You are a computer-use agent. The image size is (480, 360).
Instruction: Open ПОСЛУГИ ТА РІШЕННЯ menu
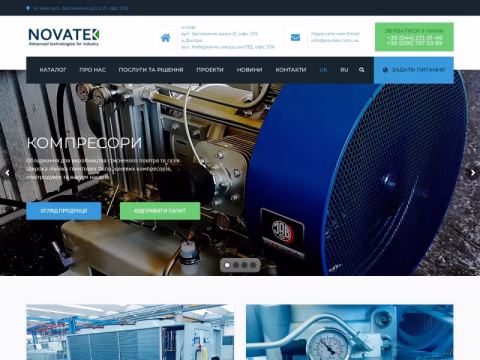click(x=151, y=70)
